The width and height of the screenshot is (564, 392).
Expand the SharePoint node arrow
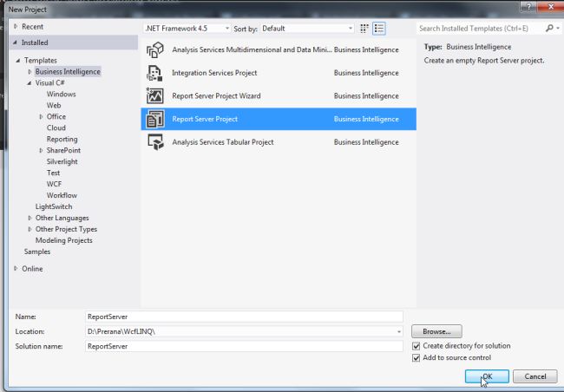tap(41, 150)
